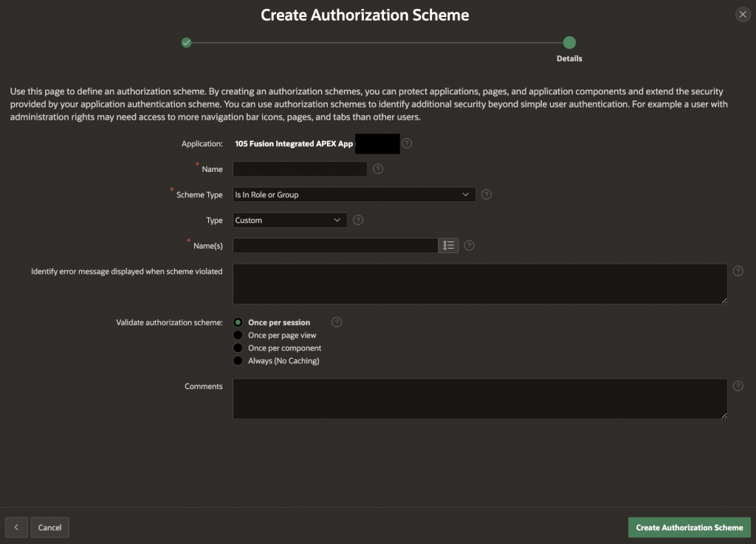The image size is (756, 544).
Task: Select Once per page view option
Action: tap(238, 335)
